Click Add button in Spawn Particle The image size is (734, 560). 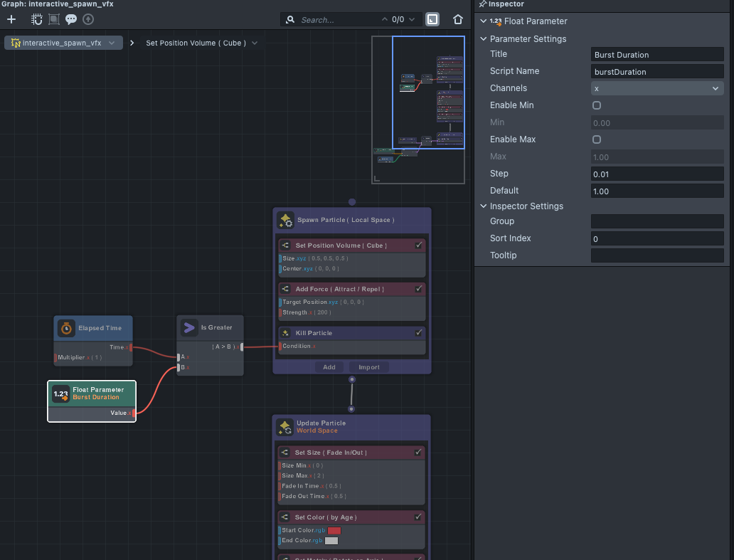tap(329, 367)
